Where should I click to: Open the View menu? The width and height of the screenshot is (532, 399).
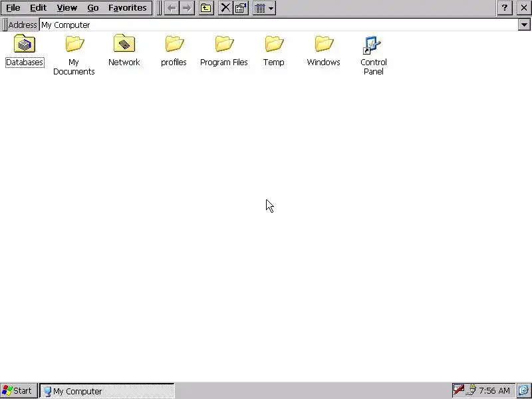pyautogui.click(x=67, y=7)
